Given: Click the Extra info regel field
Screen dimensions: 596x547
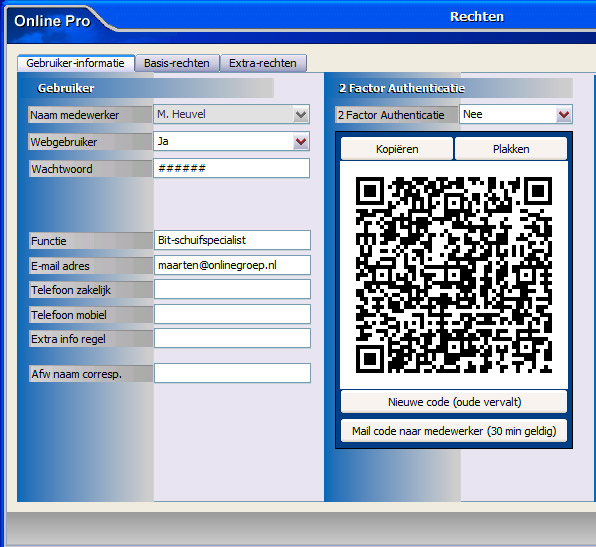Looking at the screenshot, I should coord(232,338).
